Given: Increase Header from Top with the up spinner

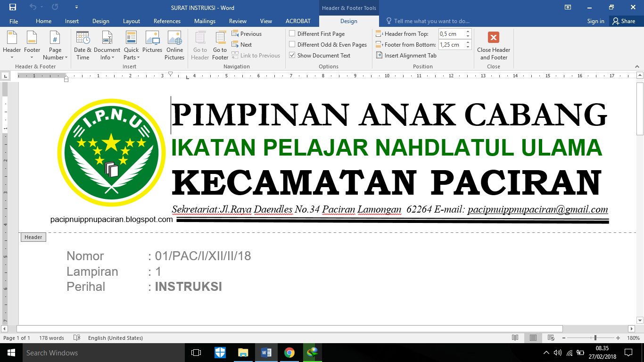Looking at the screenshot, I should (x=468, y=32).
